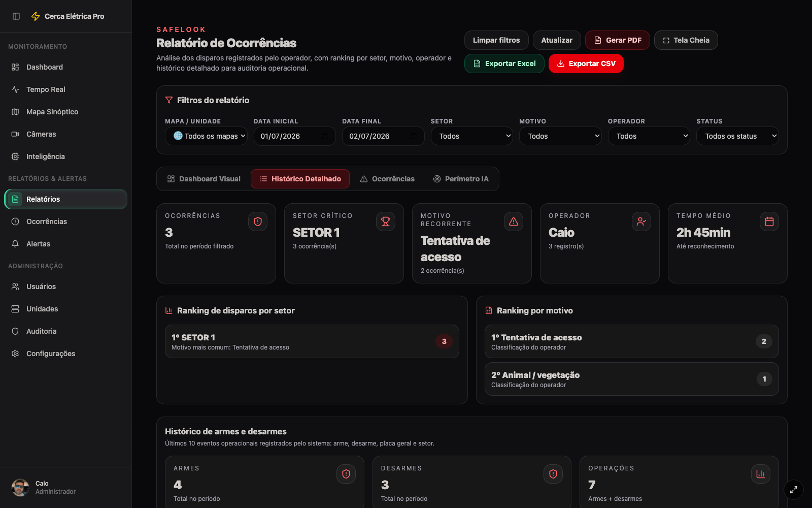
Task: Enter full screen with Tela Cheia
Action: pyautogui.click(x=686, y=40)
